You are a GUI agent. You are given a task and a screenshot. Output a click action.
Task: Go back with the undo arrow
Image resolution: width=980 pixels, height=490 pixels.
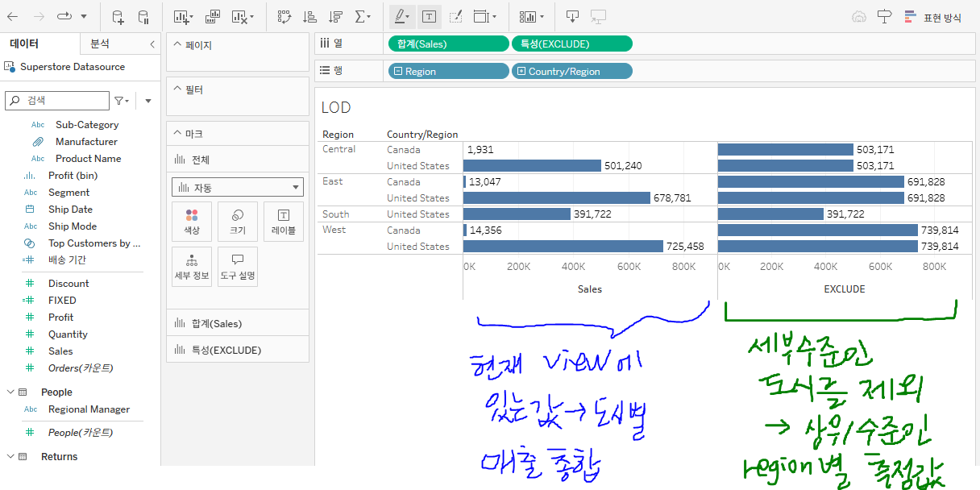(14, 16)
